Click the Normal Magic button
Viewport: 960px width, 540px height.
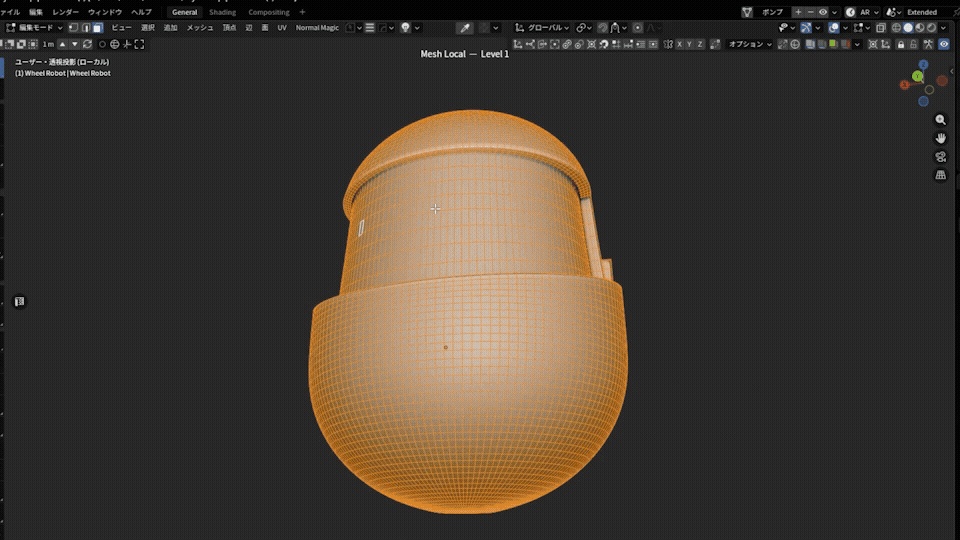click(x=317, y=28)
